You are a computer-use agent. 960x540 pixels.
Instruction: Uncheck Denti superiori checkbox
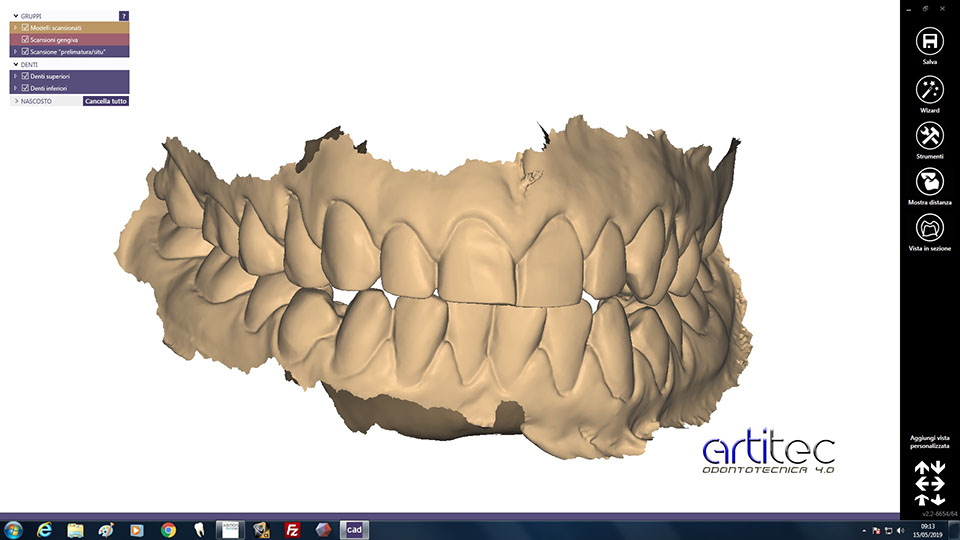click(x=26, y=76)
